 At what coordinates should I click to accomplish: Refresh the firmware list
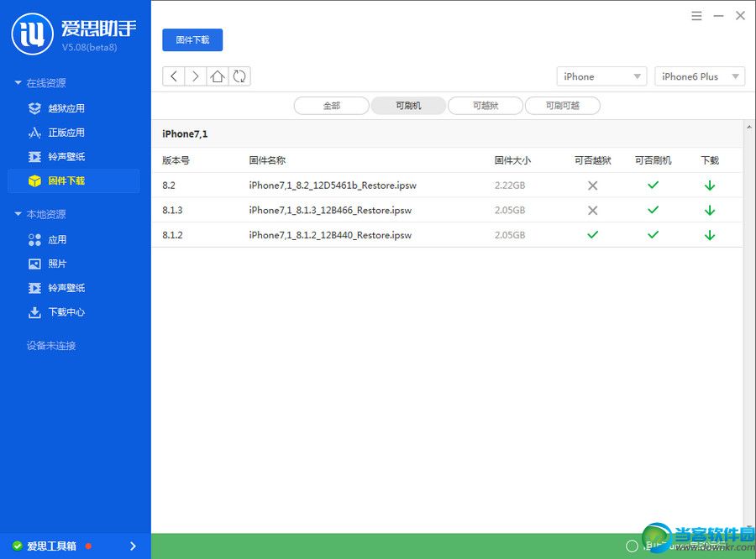coord(239,76)
